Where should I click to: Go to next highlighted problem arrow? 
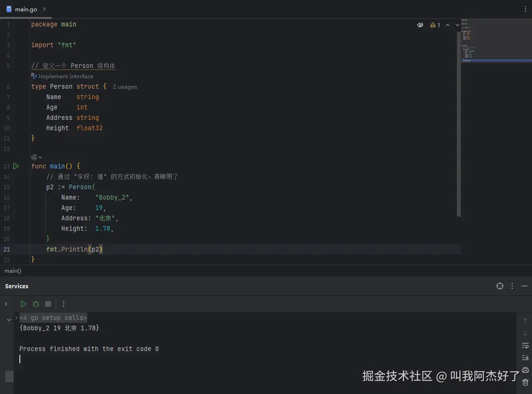[457, 25]
